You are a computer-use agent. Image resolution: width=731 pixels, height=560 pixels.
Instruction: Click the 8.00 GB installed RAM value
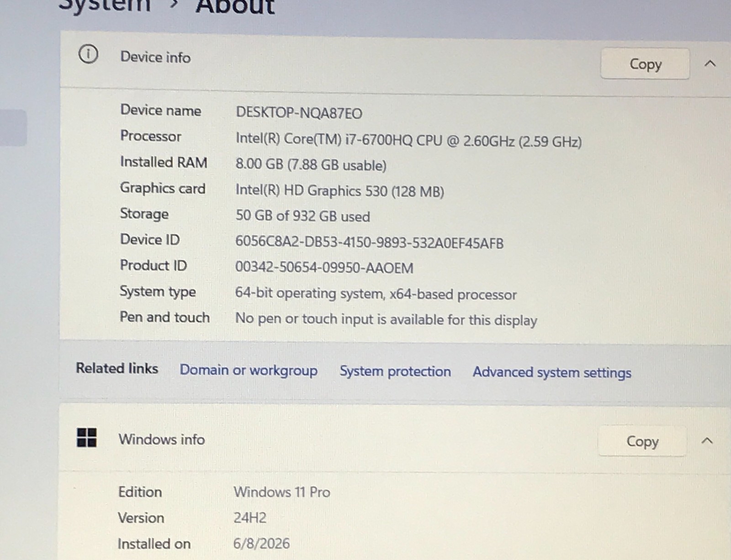coord(311,164)
